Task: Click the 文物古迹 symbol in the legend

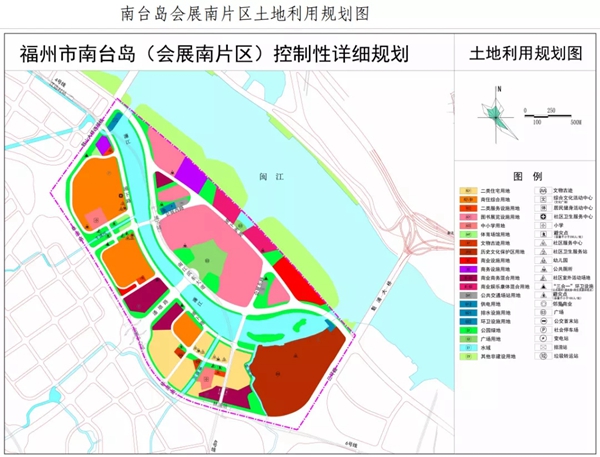Action: pyautogui.click(x=543, y=190)
